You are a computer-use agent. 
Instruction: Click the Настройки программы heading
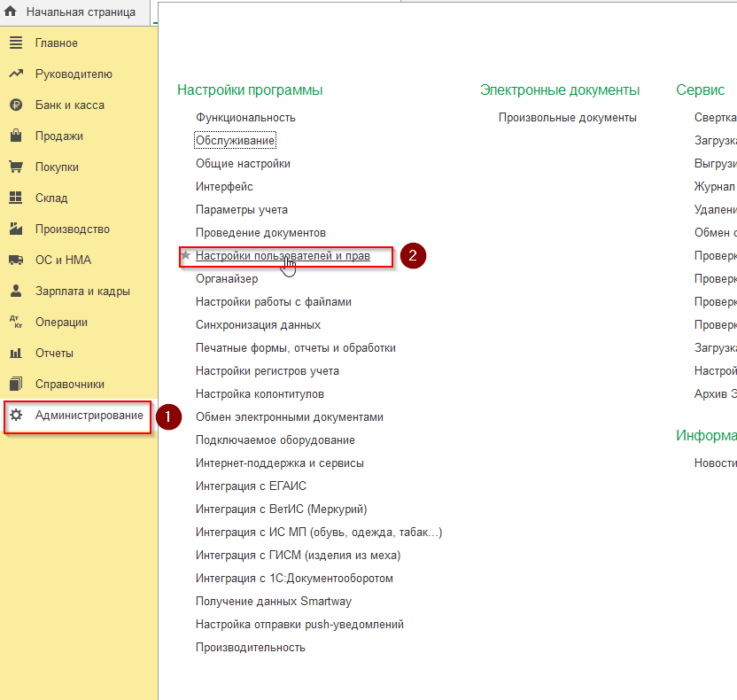(x=250, y=89)
